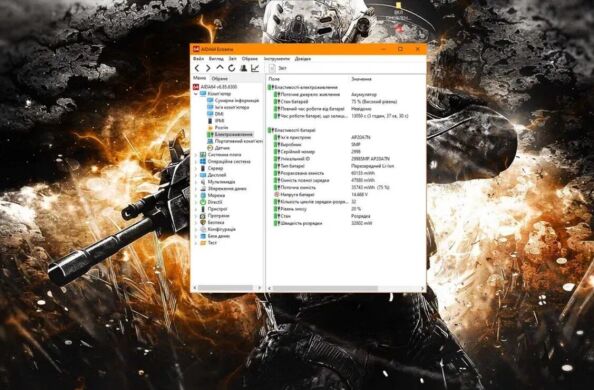Viewport: 594px width, 390px height.
Task: Open Портативний комп'ютер tree item
Action: coord(239,141)
